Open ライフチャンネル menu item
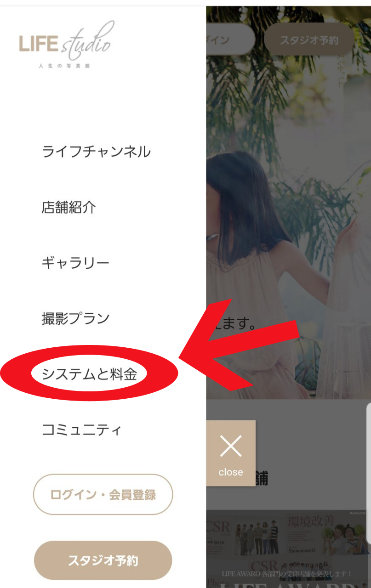This screenshot has height=588, width=371. coord(96,151)
